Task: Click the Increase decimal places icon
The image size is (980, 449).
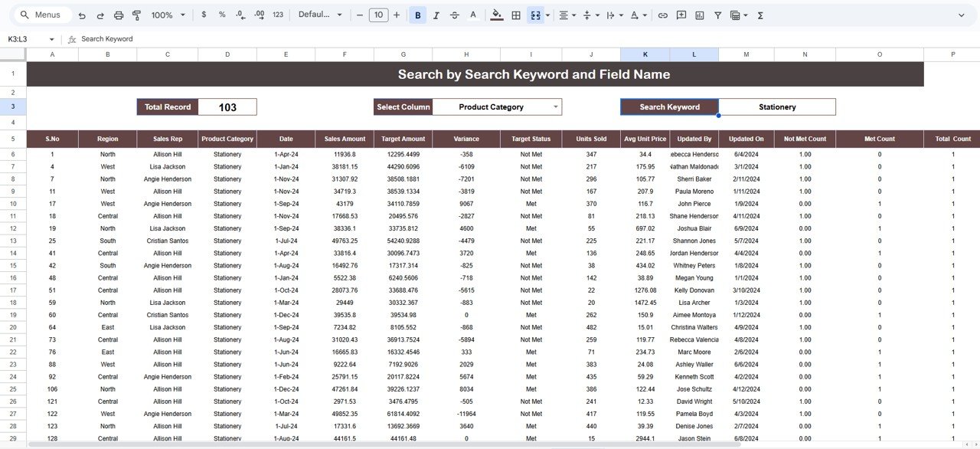Action: 260,15
